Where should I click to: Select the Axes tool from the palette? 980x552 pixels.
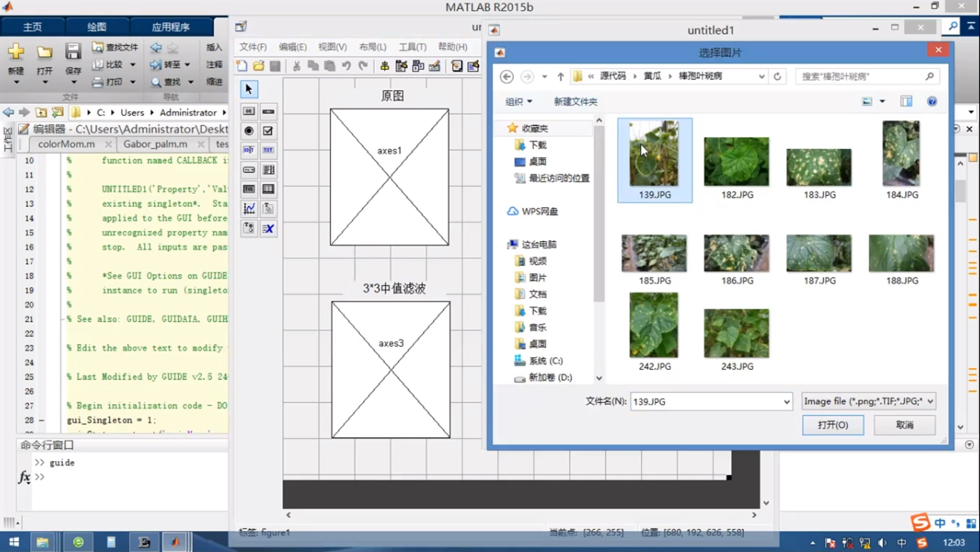point(249,209)
